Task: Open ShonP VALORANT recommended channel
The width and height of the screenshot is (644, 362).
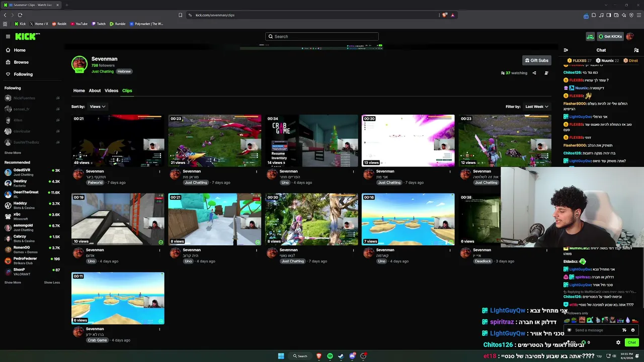Action: click(x=32, y=272)
